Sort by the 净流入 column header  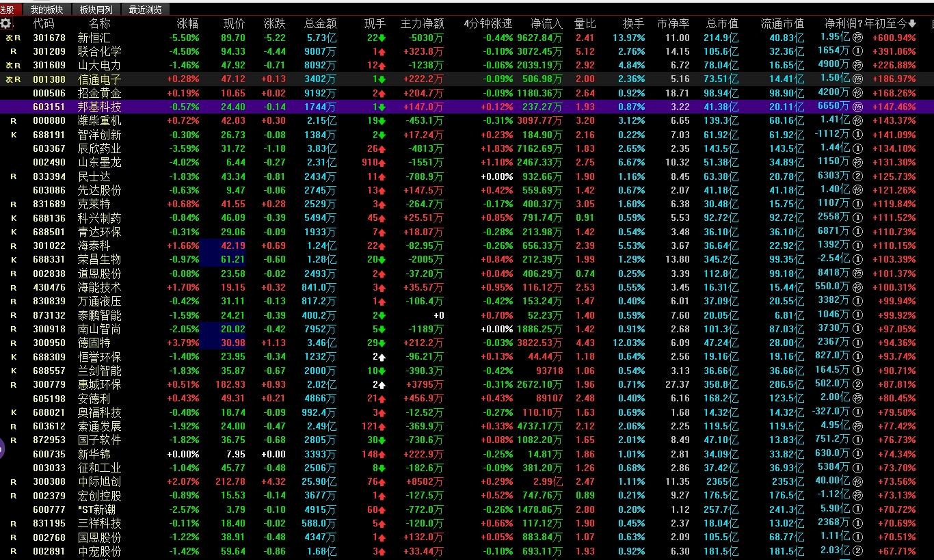click(546, 24)
